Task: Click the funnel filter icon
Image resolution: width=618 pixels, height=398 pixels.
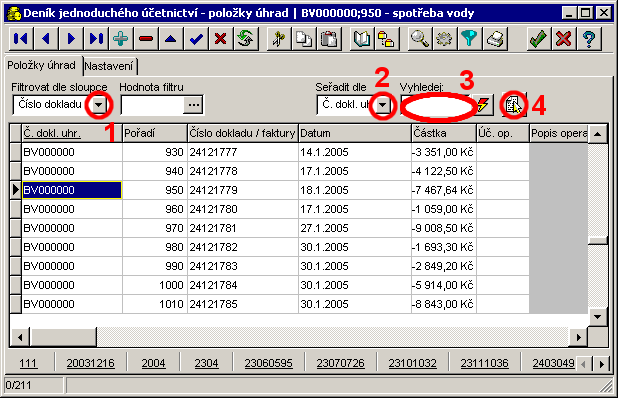Action: tap(469, 39)
